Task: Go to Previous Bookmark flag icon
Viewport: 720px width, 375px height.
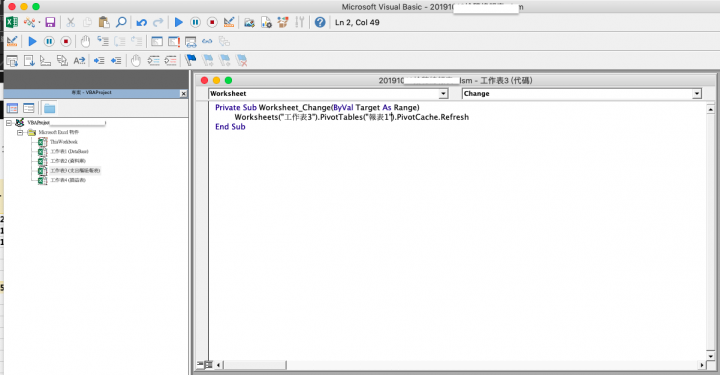Action: 224,60
